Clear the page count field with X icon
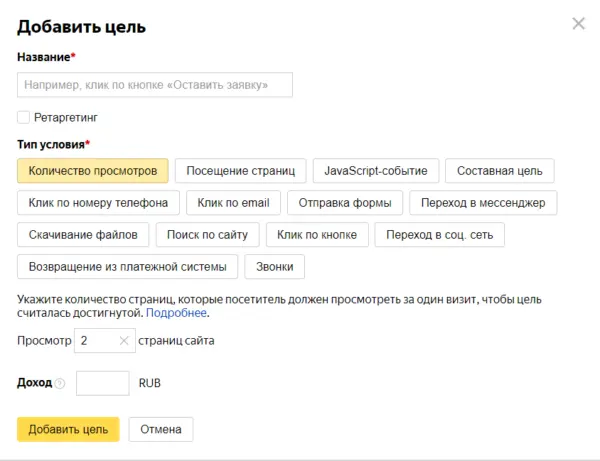This screenshot has width=600, height=461. pos(124,341)
